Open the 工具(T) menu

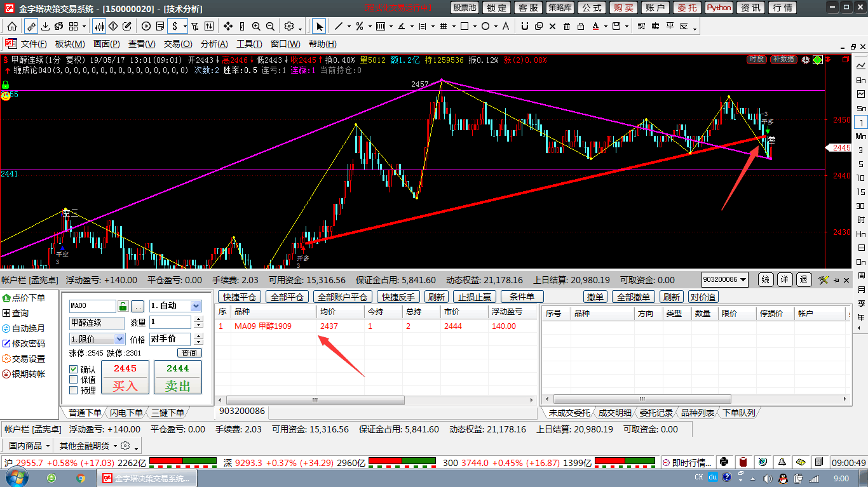click(250, 44)
